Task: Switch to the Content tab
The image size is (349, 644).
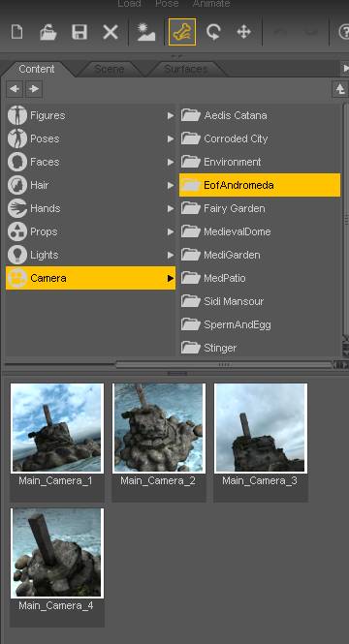Action: point(37,69)
